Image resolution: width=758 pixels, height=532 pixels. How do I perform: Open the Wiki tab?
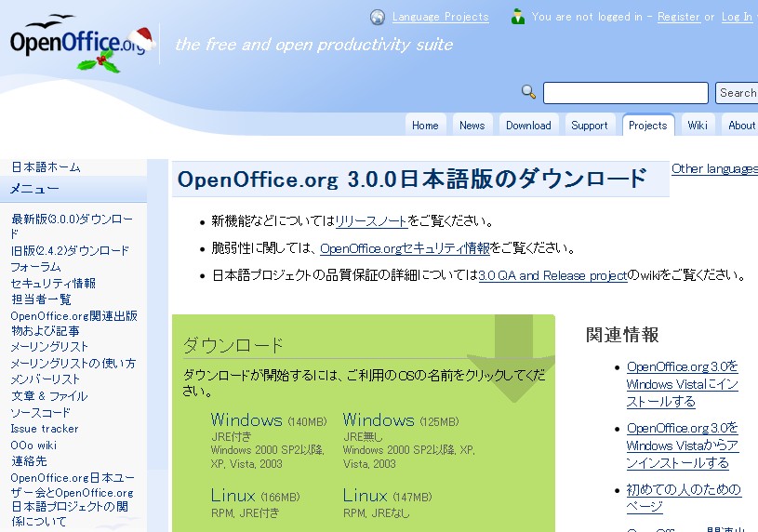[x=698, y=126]
